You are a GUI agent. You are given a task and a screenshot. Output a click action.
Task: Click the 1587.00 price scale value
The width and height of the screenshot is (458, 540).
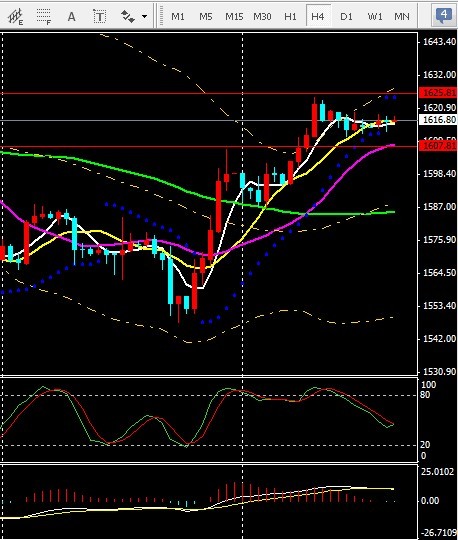(439, 207)
